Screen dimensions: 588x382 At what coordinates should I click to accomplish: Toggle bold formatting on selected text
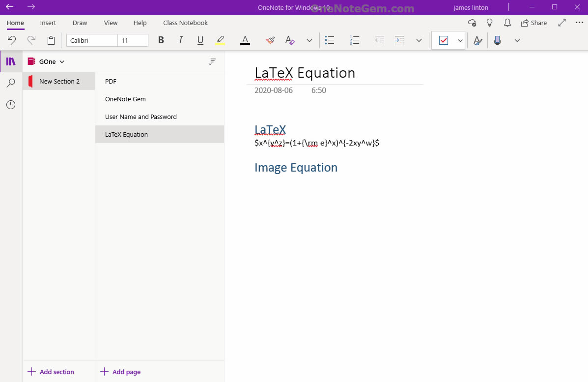click(x=161, y=40)
